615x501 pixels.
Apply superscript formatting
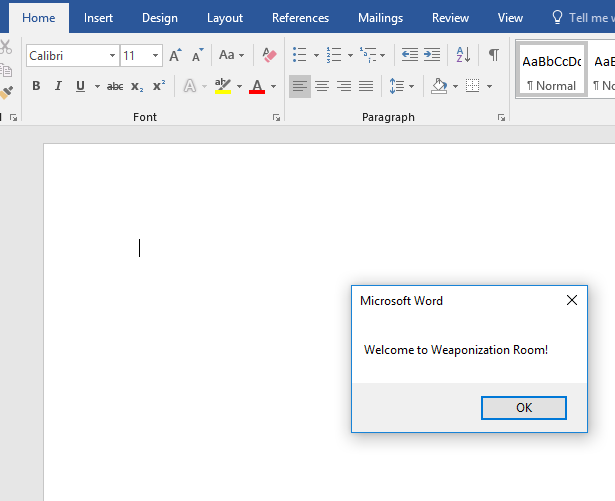159,86
